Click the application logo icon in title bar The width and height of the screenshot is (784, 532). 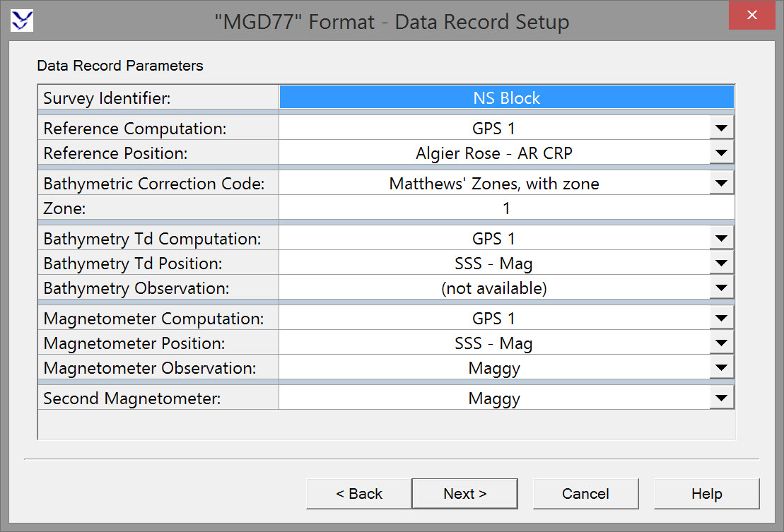(22, 20)
